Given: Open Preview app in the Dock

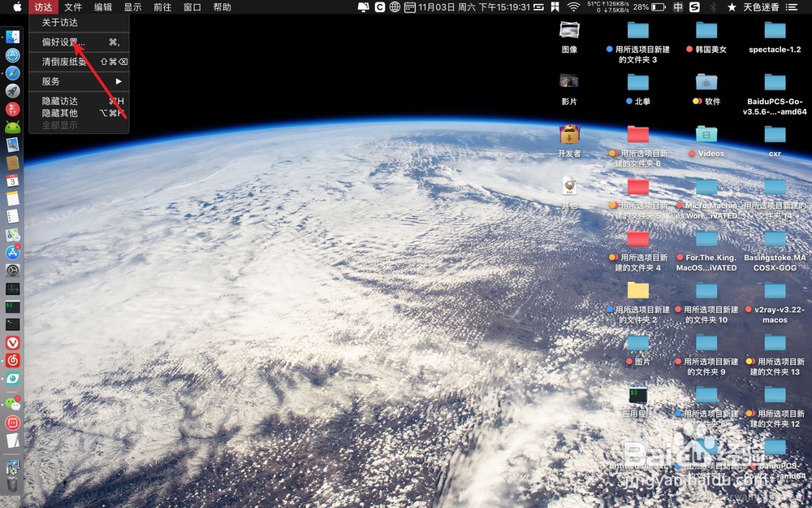Looking at the screenshot, I should [x=12, y=145].
